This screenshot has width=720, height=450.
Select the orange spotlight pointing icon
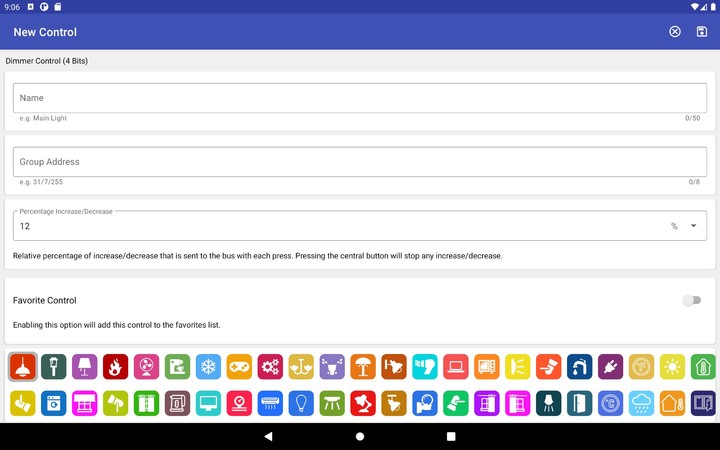pos(548,366)
